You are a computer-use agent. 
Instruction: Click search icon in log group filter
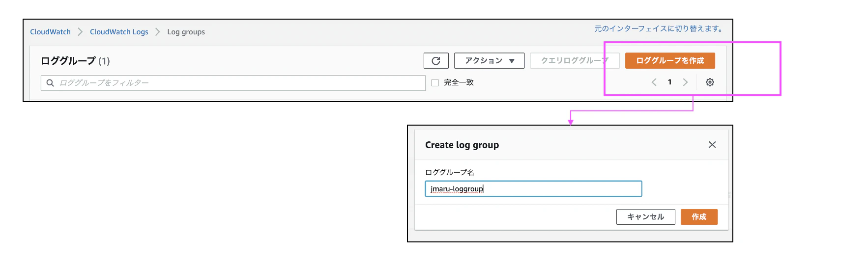click(50, 83)
